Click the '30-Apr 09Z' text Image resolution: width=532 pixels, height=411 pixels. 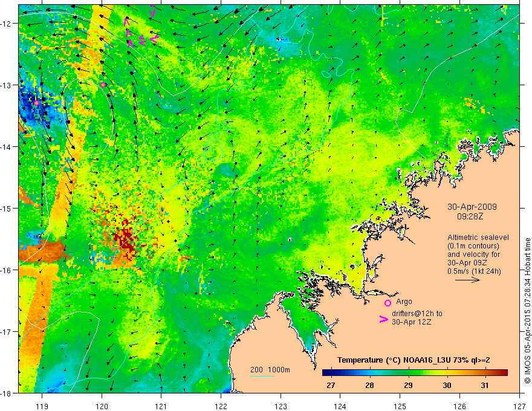click(466, 263)
